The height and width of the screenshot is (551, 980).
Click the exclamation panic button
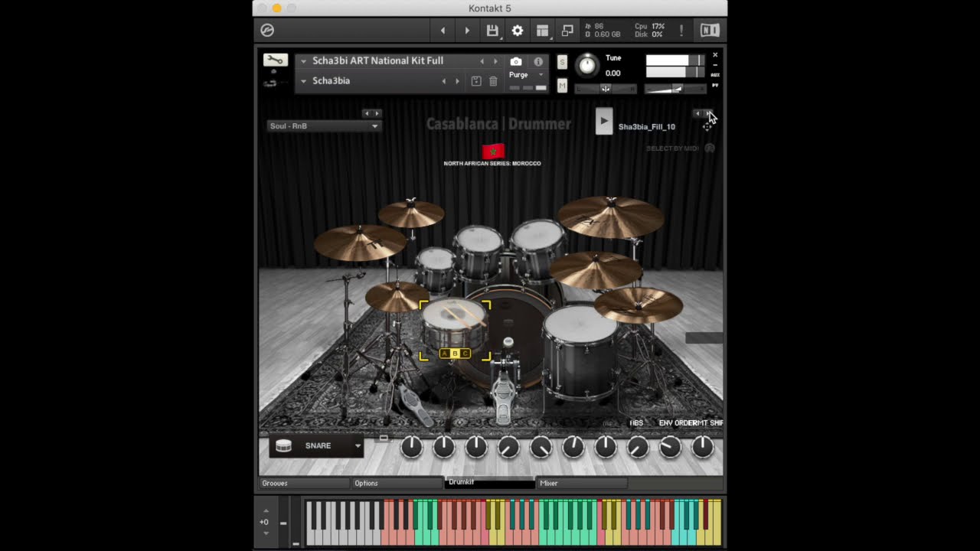click(681, 31)
